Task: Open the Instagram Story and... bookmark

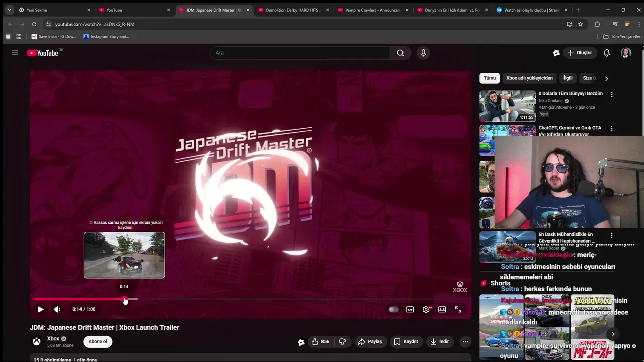Action: coord(106,36)
